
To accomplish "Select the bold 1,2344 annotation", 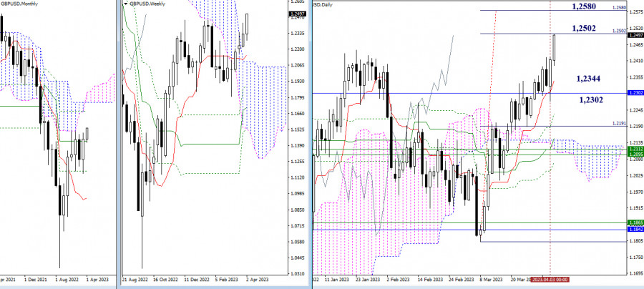I will (589, 78).
